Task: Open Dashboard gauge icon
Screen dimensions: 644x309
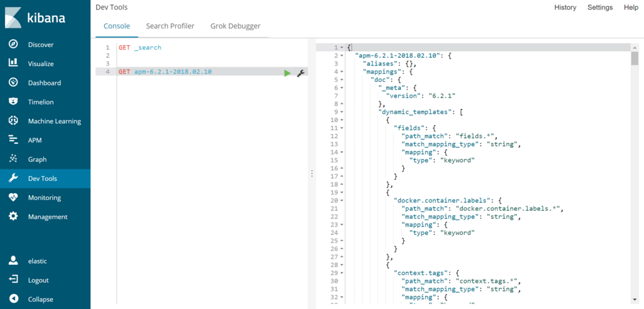Action: [x=13, y=82]
